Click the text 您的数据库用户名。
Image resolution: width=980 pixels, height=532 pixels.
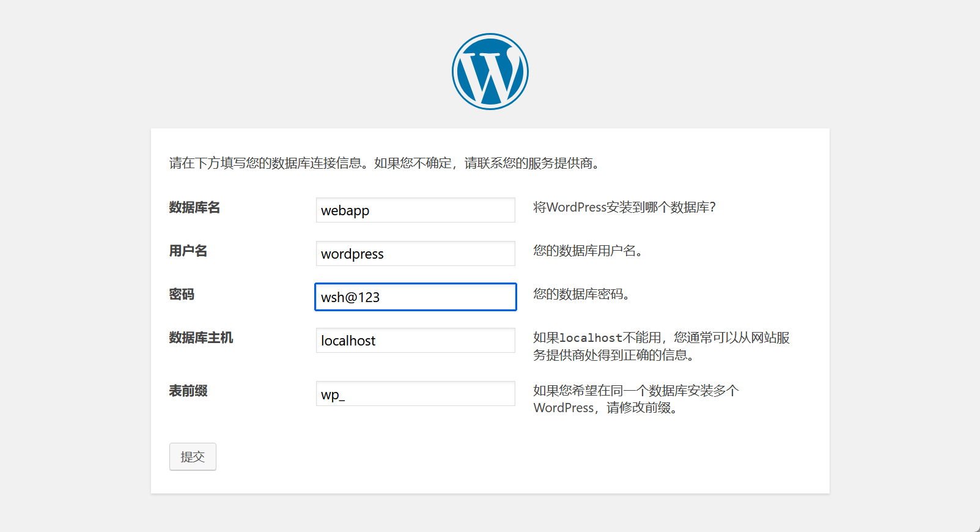pyautogui.click(x=588, y=251)
